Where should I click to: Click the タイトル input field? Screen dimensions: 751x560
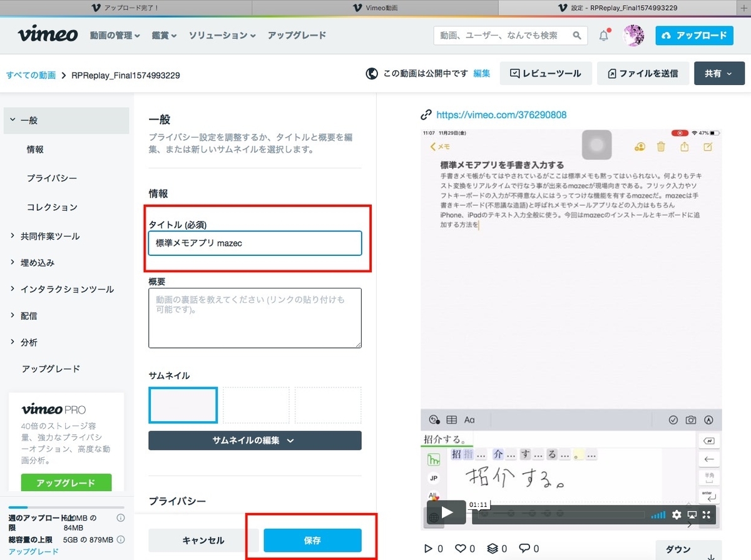point(255,243)
